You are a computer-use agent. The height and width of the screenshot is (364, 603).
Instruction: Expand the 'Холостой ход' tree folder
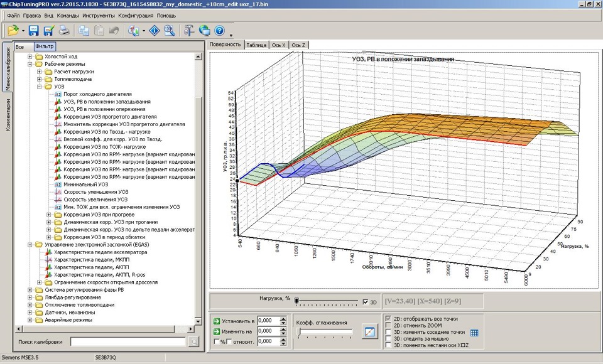pos(30,56)
